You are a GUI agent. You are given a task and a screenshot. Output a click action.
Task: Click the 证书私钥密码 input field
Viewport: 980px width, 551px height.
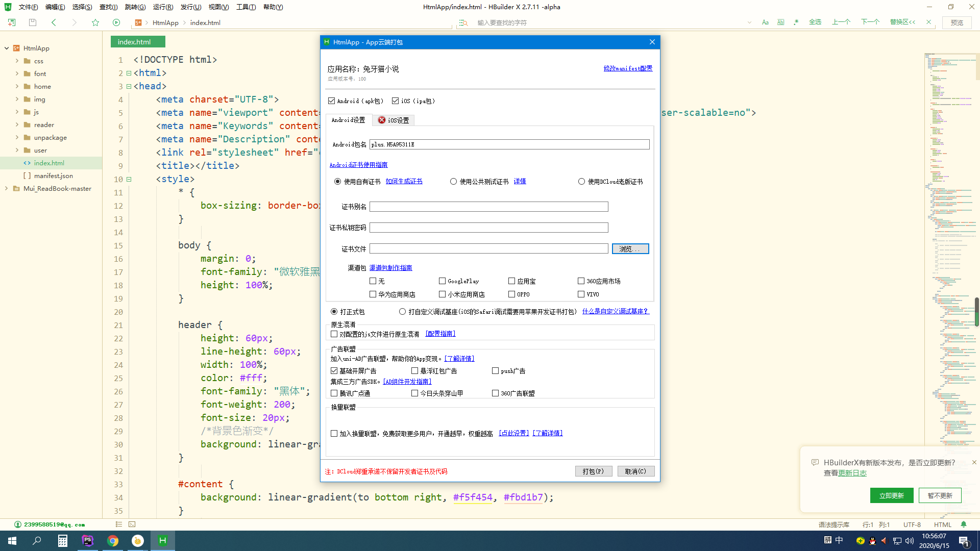pos(488,228)
